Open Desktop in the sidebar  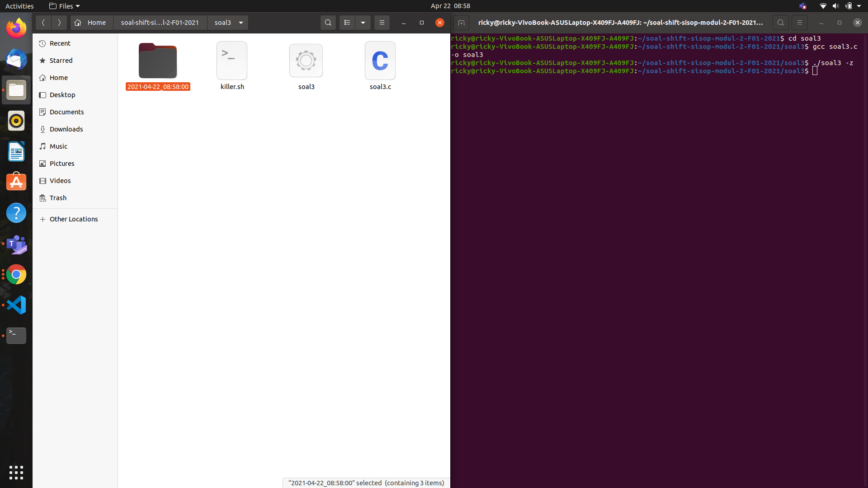coord(75,95)
